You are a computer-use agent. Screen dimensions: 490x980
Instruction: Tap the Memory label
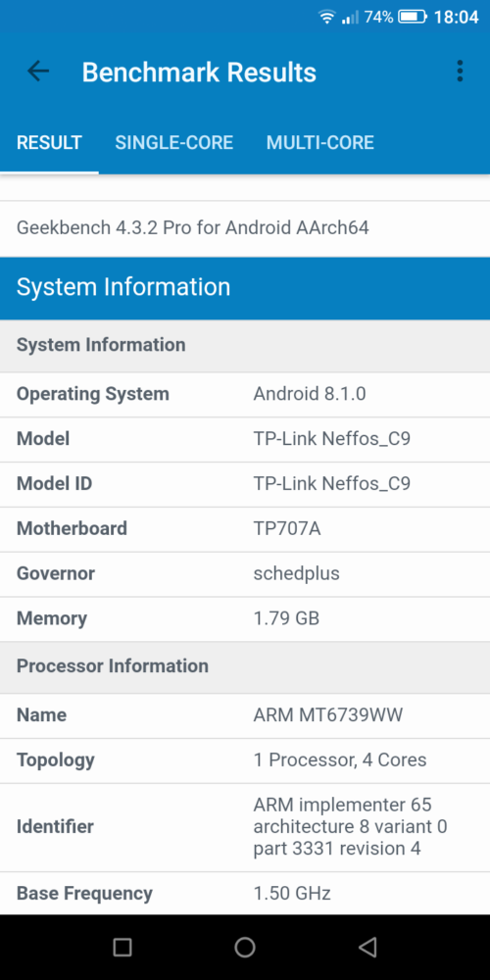(x=51, y=618)
